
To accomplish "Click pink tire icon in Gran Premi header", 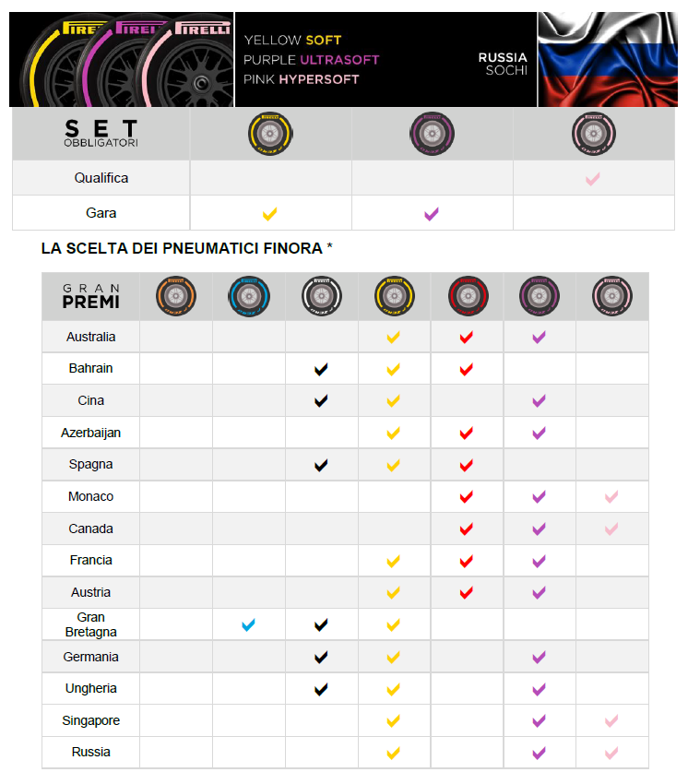I will (611, 296).
